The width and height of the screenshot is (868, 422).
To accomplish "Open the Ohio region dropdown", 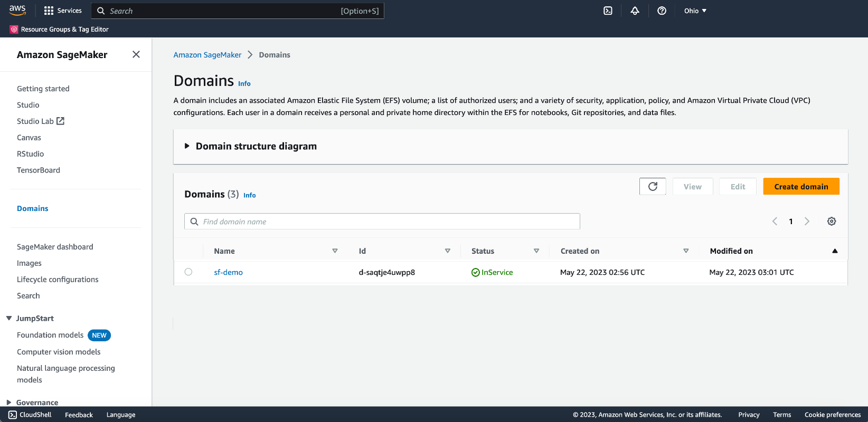I will [695, 11].
